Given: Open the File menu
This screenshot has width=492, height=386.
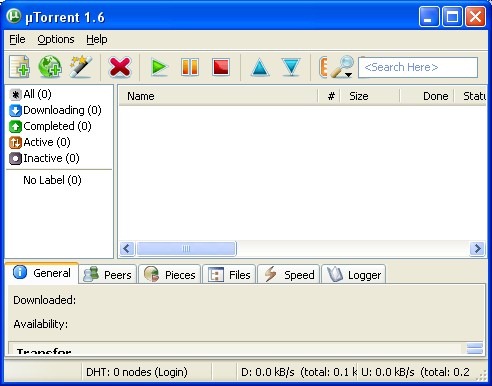Looking at the screenshot, I should point(17,39).
